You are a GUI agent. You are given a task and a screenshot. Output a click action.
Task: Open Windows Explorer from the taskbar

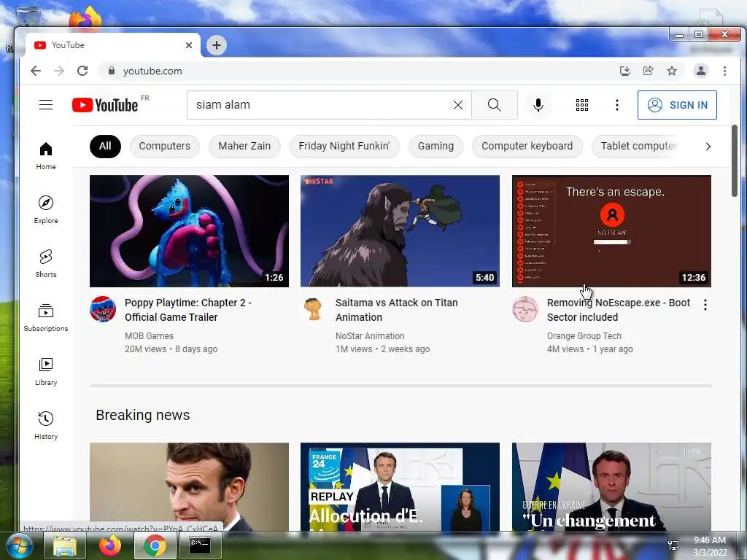click(65, 545)
